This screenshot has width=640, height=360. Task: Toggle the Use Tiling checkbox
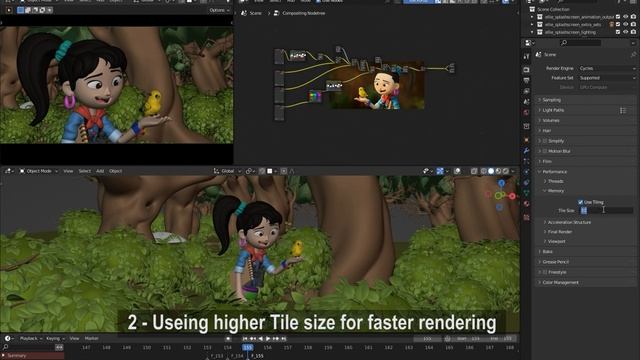point(580,202)
